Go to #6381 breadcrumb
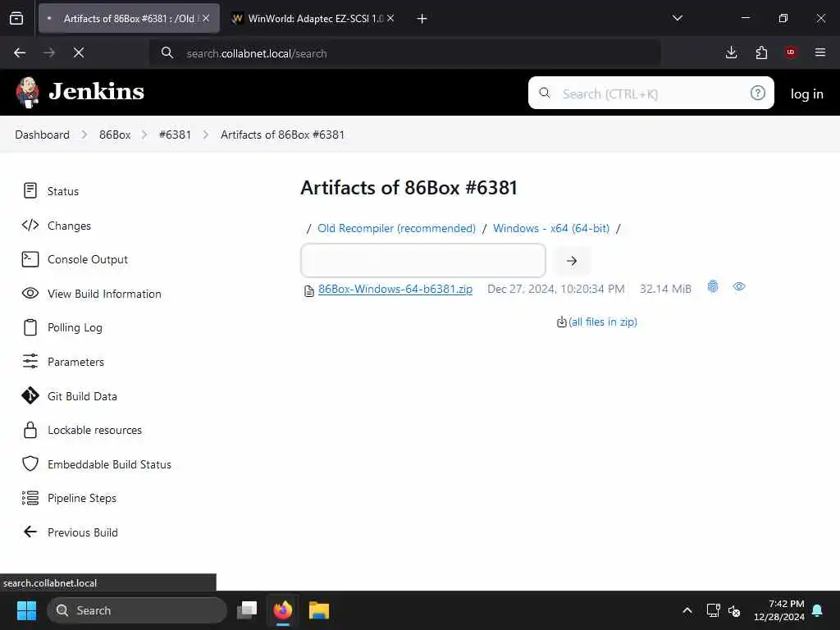 (x=176, y=135)
